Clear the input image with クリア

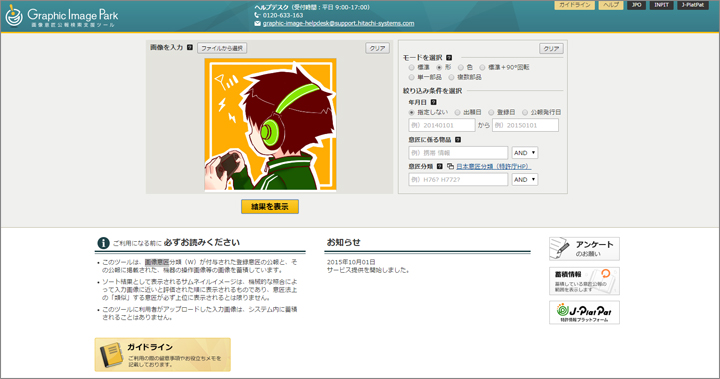(x=377, y=48)
